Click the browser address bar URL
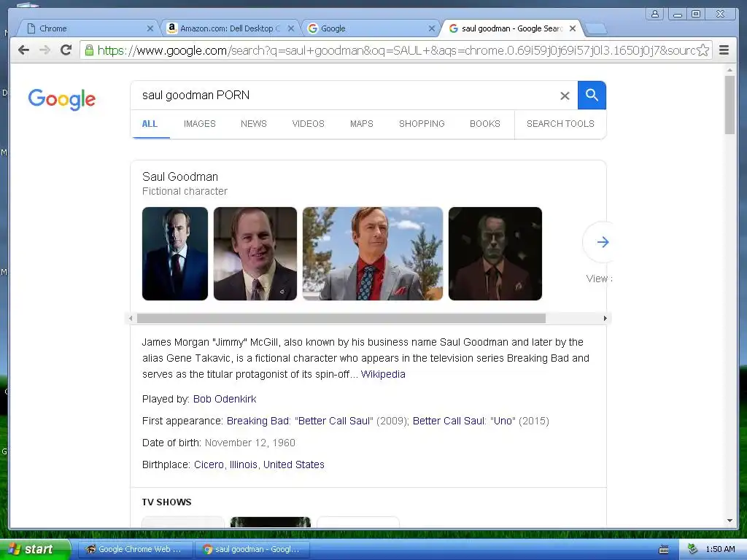 [395, 50]
